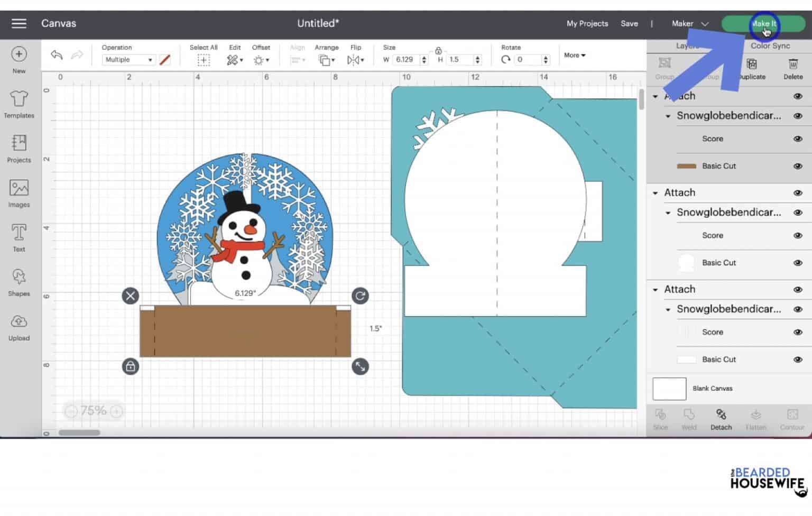This screenshot has width=812, height=516.
Task: Save the project
Action: pos(630,23)
